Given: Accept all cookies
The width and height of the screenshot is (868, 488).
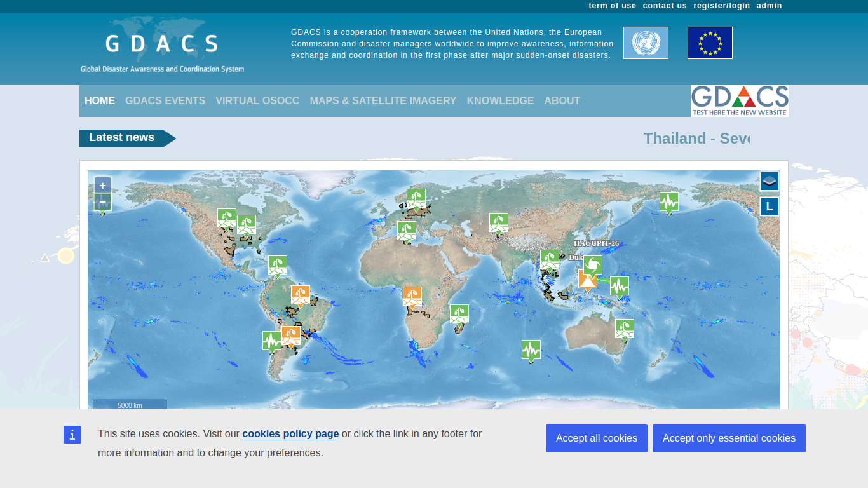Looking at the screenshot, I should pos(597,438).
